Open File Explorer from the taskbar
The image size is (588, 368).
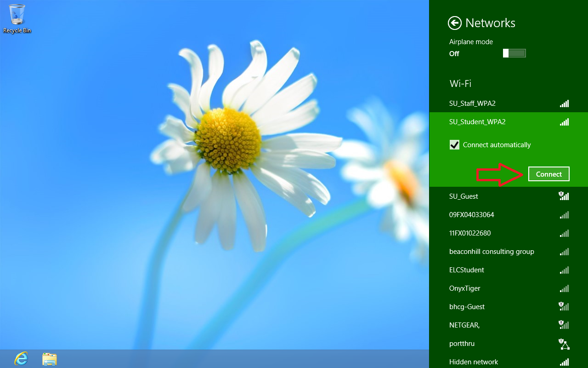click(x=49, y=358)
